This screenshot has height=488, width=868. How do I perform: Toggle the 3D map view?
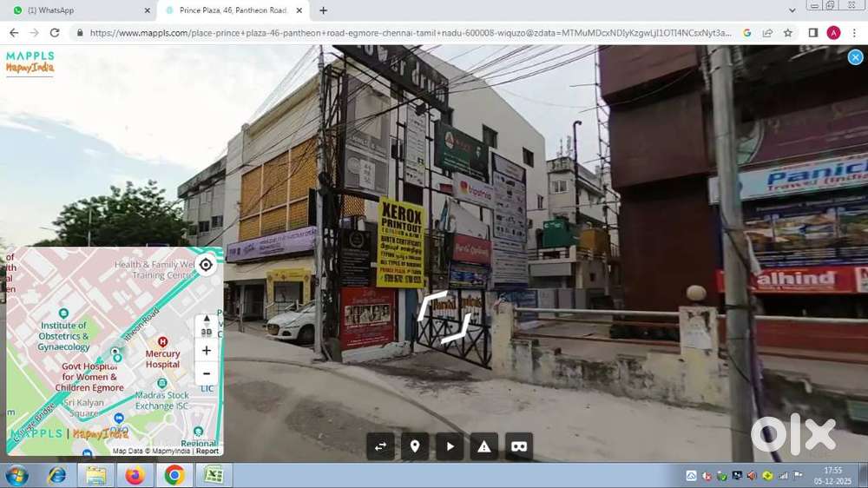pyautogui.click(x=206, y=326)
